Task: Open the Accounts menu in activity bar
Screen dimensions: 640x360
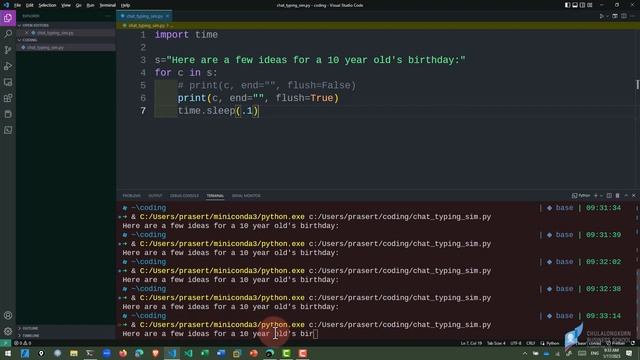Action: [8, 315]
